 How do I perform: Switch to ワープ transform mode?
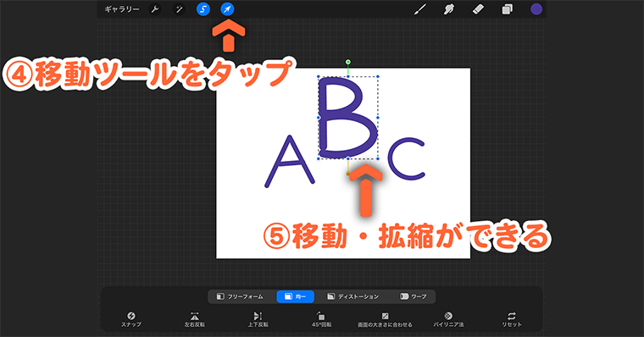pyautogui.click(x=414, y=296)
